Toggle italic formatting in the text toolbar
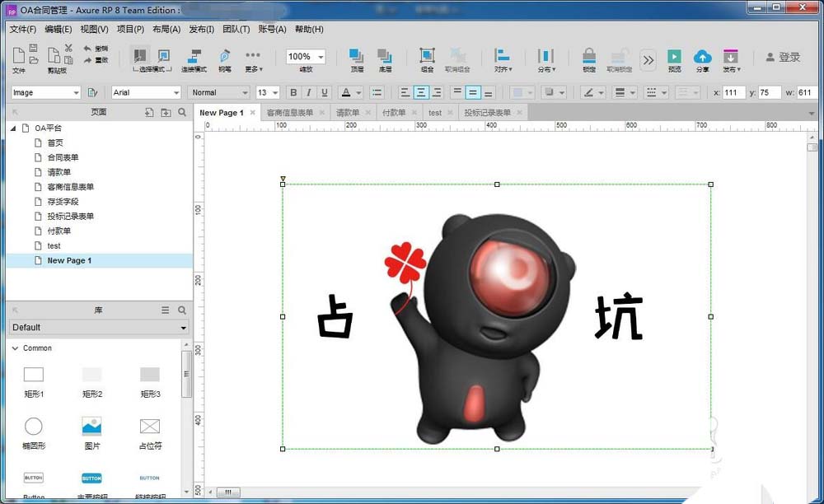824x504 pixels. [308, 91]
